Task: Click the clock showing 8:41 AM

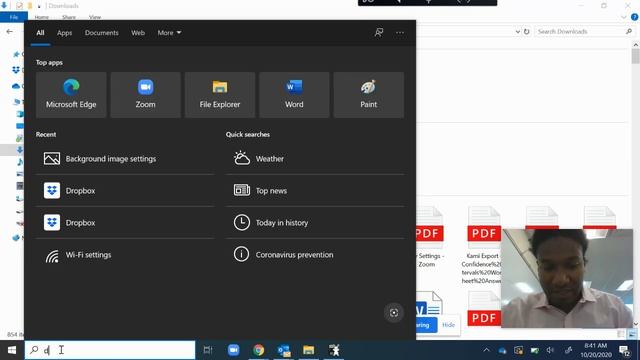Action: click(596, 350)
